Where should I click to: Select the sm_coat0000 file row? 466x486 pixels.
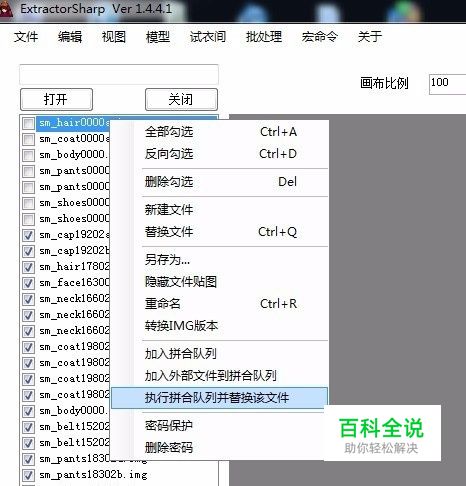click(74, 139)
